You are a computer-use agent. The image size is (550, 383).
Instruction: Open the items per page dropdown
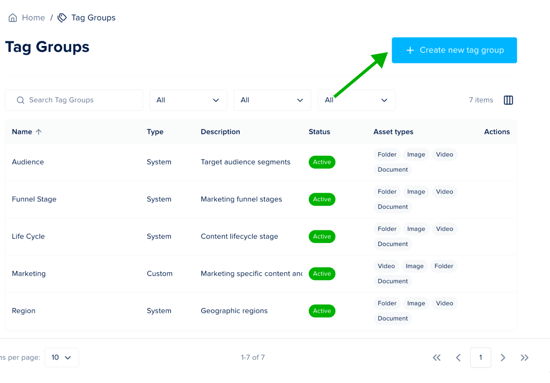coord(61,357)
